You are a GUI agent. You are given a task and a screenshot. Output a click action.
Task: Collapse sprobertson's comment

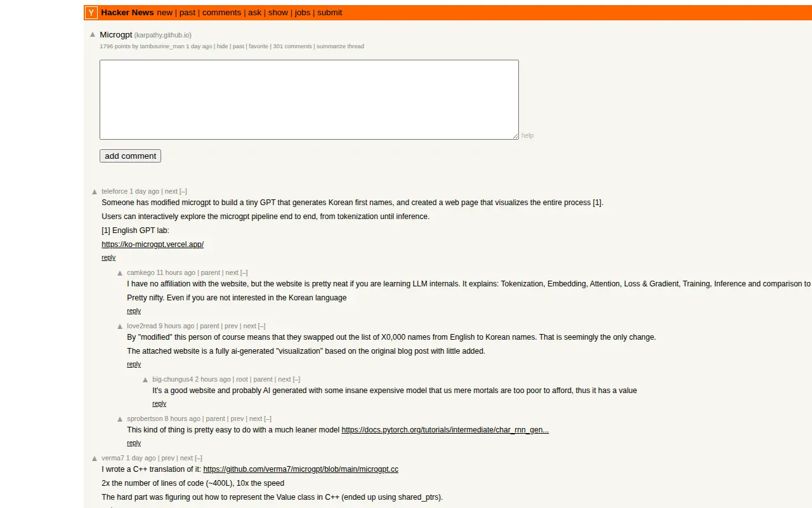pos(268,418)
